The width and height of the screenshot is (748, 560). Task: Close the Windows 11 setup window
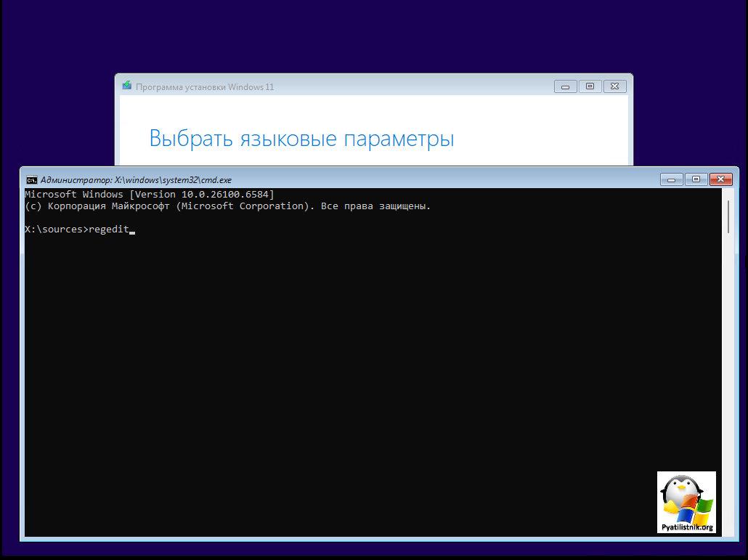click(614, 86)
